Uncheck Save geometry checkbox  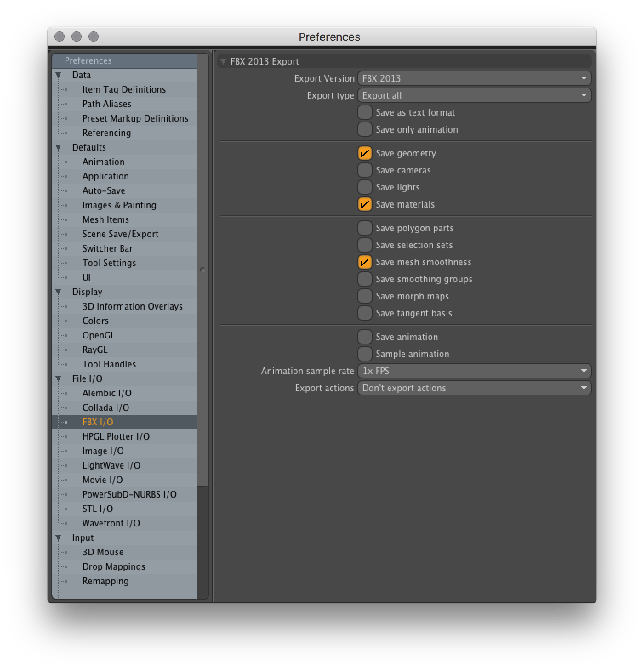365,153
